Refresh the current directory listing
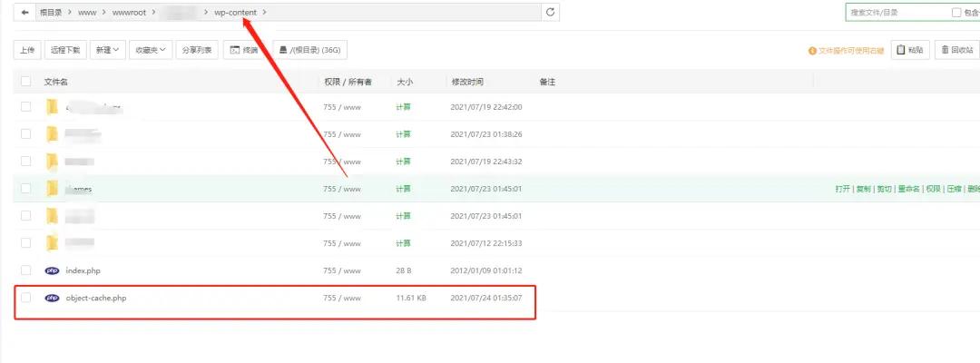The image size is (980, 363). 550,12
